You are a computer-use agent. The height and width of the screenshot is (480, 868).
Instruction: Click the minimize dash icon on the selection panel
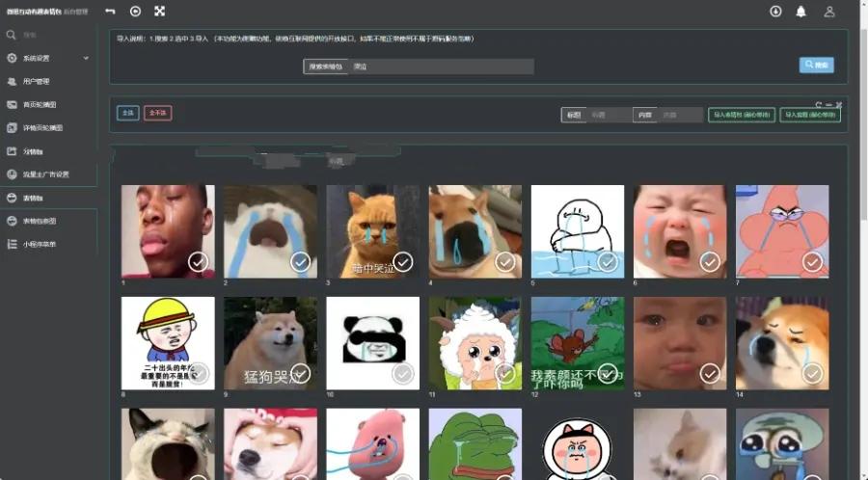(x=828, y=104)
